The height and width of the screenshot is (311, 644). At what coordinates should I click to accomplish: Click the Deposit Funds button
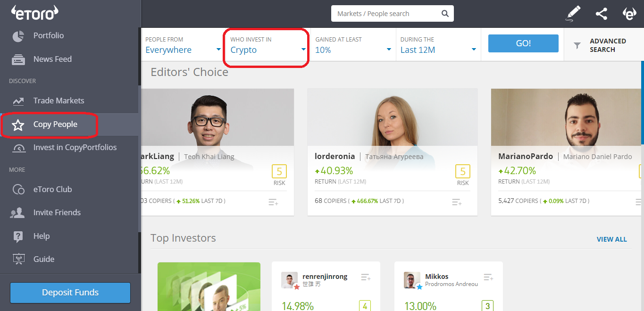[x=70, y=293]
